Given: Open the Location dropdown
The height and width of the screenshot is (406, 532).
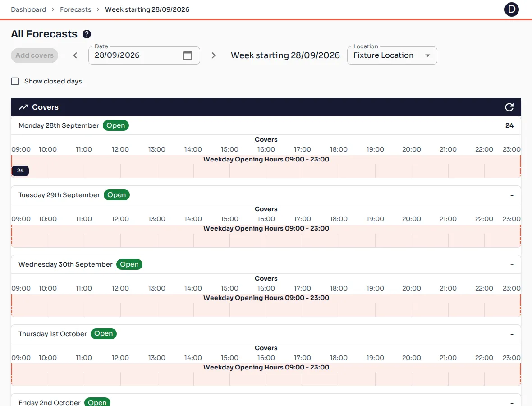Looking at the screenshot, I should [392, 55].
